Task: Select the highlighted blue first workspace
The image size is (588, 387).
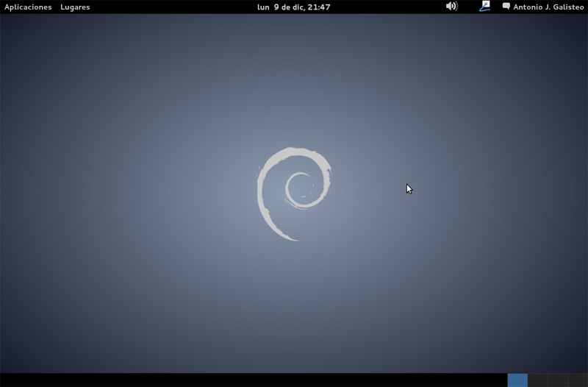Action: [x=517, y=380]
